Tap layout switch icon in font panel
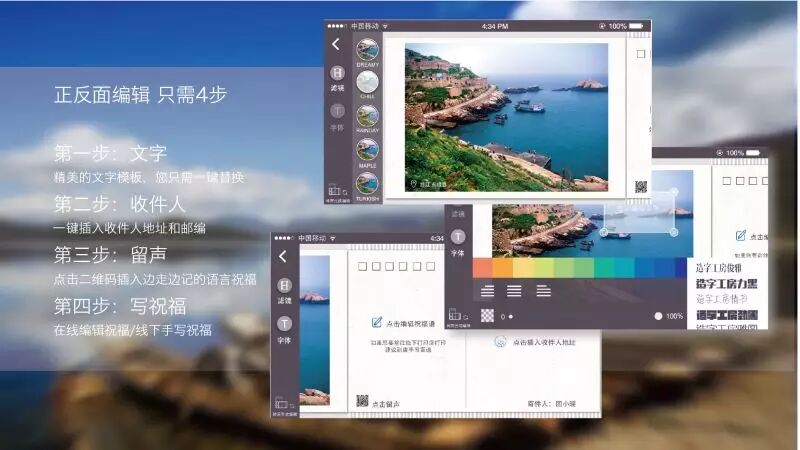The height and width of the screenshot is (450, 800). 458,316
